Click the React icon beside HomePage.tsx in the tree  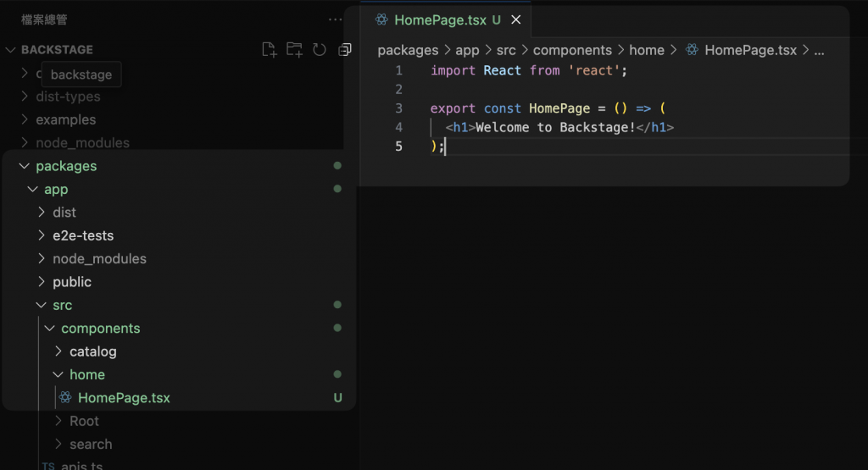[x=65, y=397]
